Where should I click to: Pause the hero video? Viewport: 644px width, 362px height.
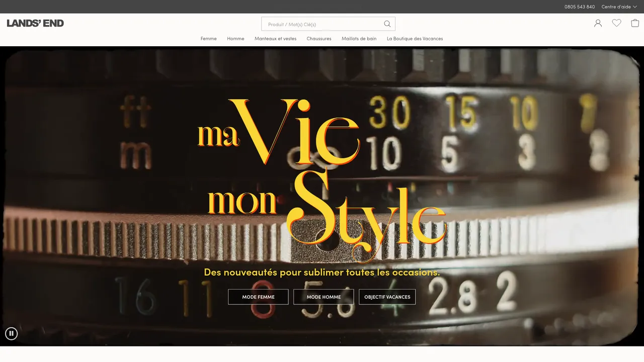(11, 333)
